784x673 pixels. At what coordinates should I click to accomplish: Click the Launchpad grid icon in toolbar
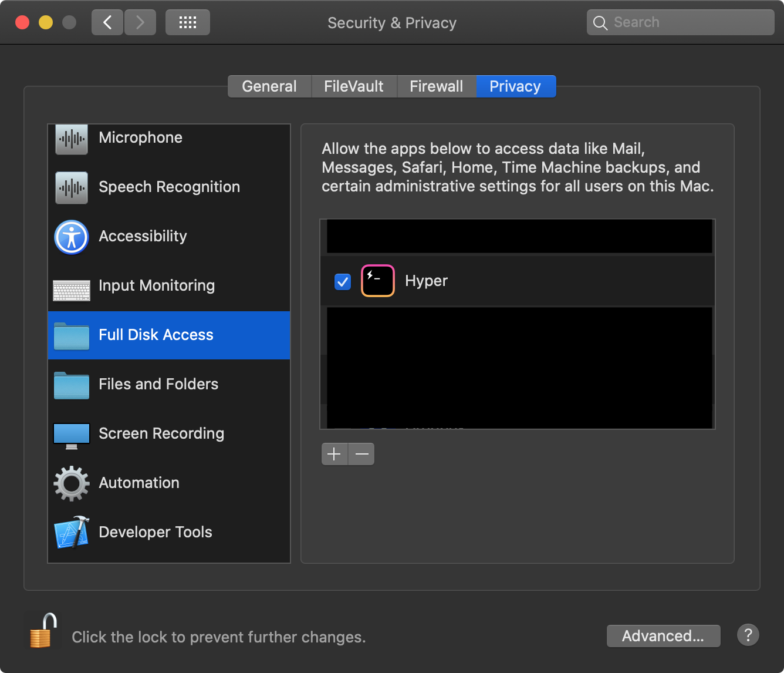tap(187, 22)
